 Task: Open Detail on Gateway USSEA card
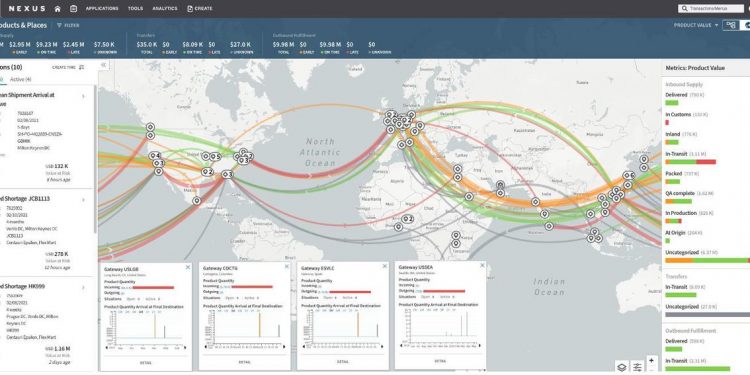pyautogui.click(x=440, y=361)
